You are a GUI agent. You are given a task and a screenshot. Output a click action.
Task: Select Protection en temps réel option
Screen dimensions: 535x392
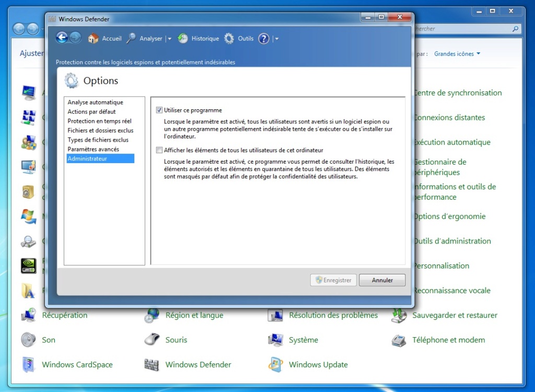coord(100,121)
